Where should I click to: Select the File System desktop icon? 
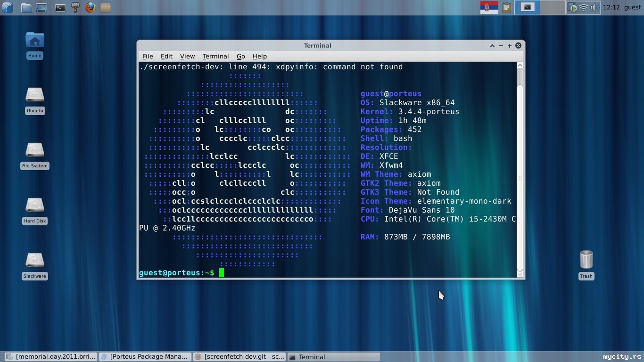35,156
